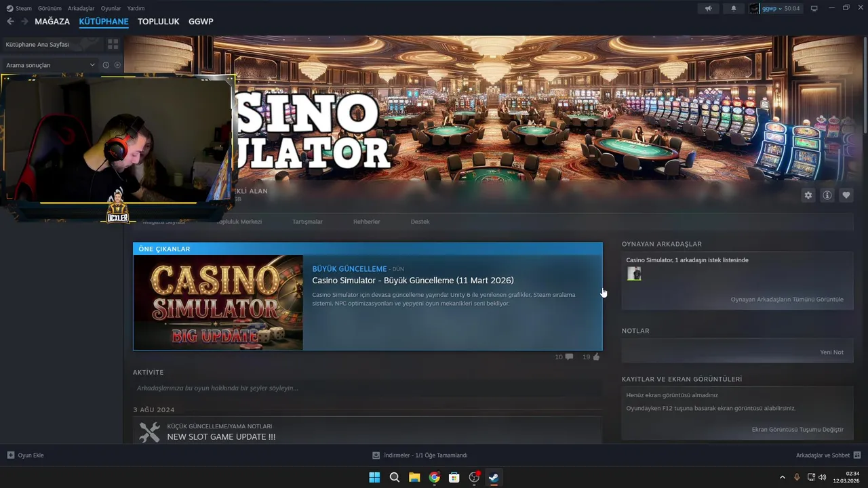The width and height of the screenshot is (868, 488).
Task: Open the game settings gear
Action: point(808,195)
